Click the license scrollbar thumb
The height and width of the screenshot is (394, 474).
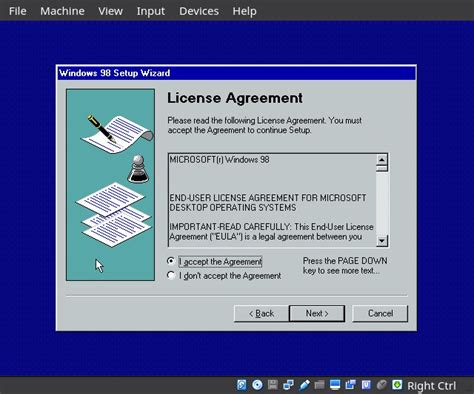382,168
